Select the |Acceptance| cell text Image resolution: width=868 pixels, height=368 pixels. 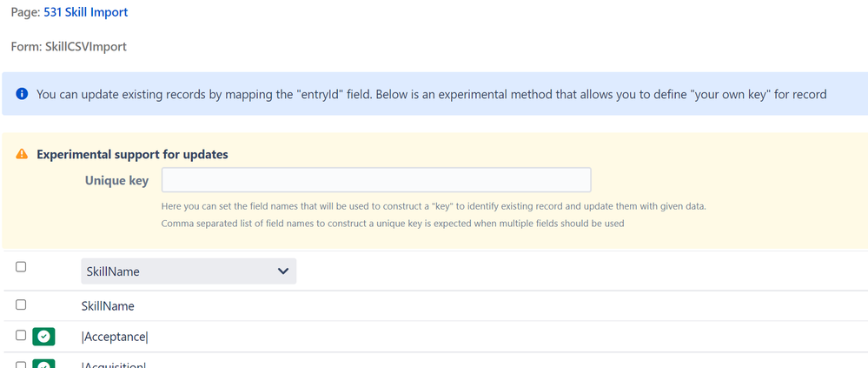coord(115,337)
